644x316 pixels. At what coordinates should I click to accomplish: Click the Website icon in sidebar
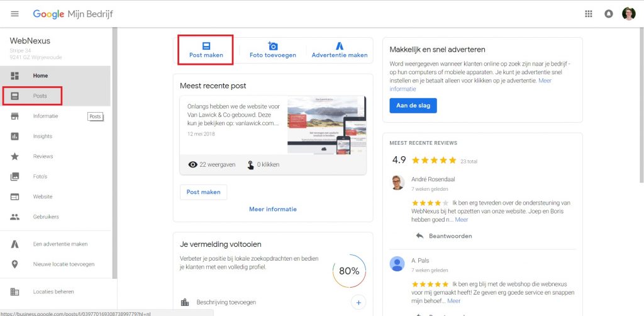tap(15, 196)
